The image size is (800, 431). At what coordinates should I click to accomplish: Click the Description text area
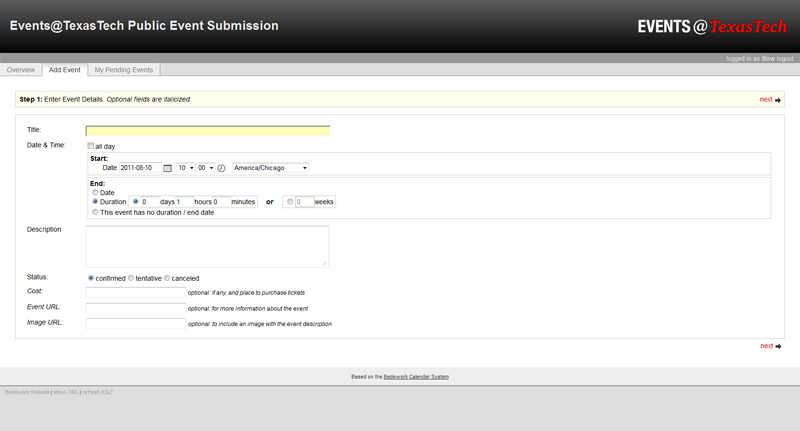tap(207, 247)
